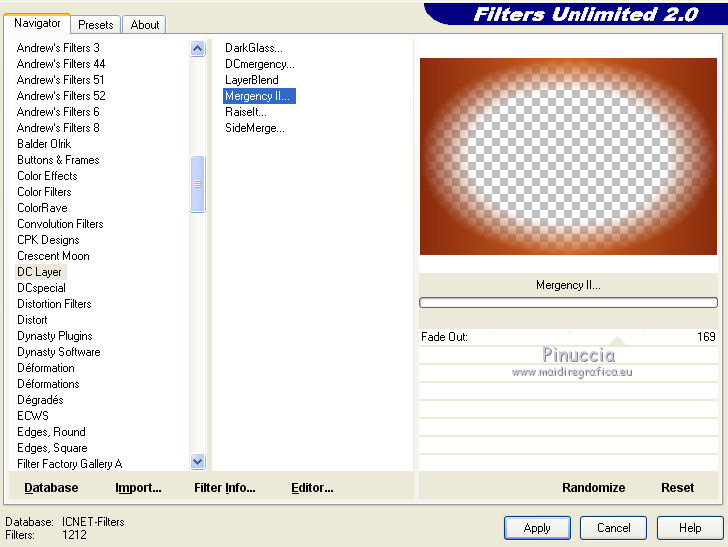Click Import... button
This screenshot has width=728, height=547.
point(138,488)
